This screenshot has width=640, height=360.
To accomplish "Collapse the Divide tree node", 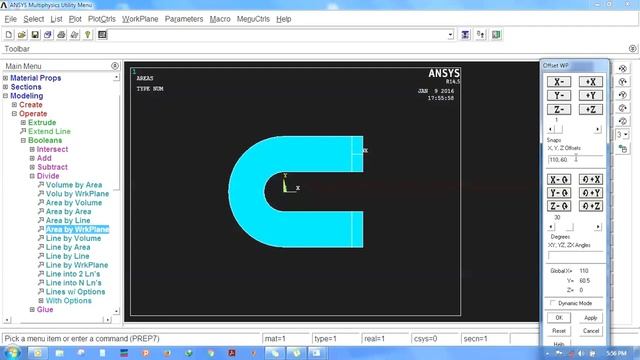I will click(32, 176).
